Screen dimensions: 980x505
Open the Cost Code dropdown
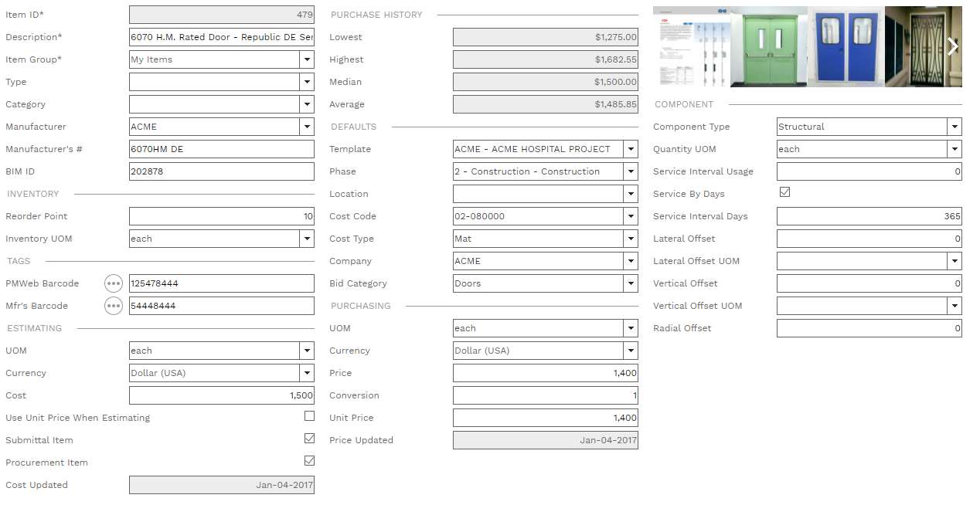coord(631,215)
